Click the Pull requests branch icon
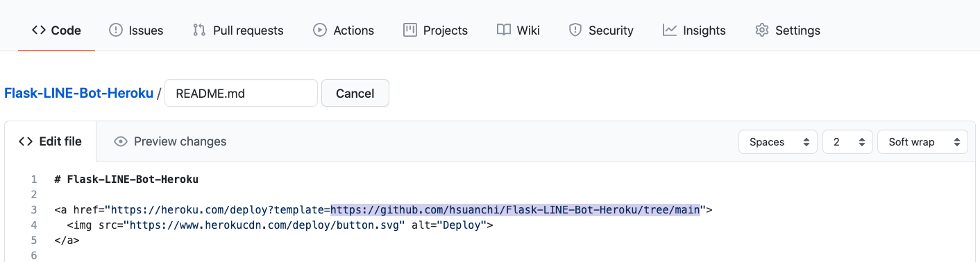The height and width of the screenshot is (262, 980). (x=199, y=30)
